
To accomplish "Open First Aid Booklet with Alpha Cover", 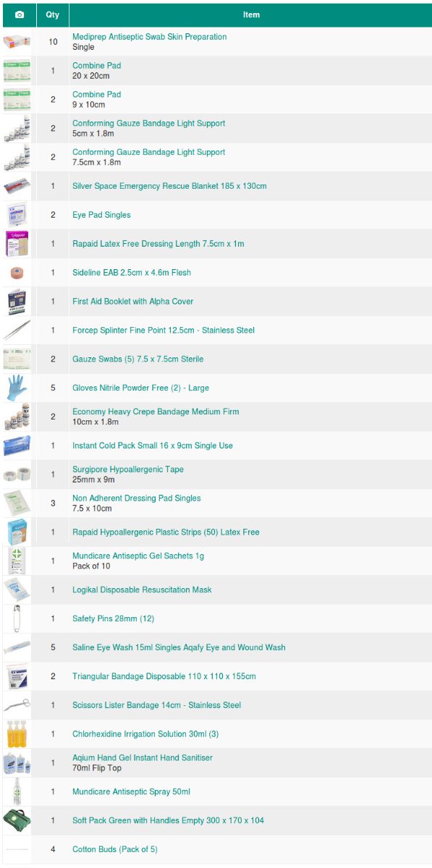I will (x=132, y=302).
